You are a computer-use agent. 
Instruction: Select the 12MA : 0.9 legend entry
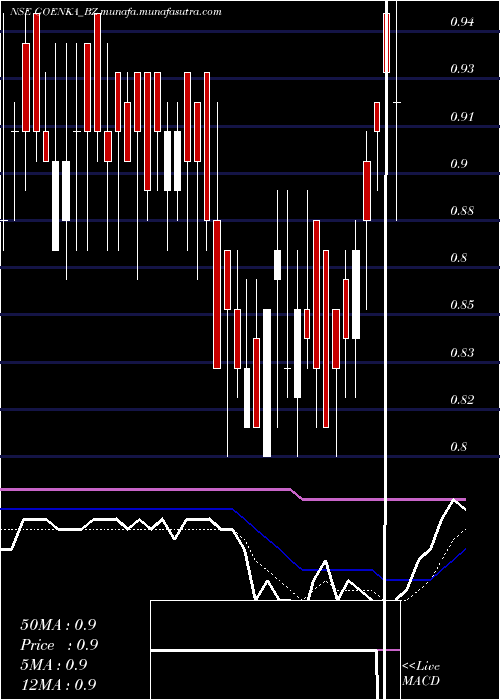58,684
